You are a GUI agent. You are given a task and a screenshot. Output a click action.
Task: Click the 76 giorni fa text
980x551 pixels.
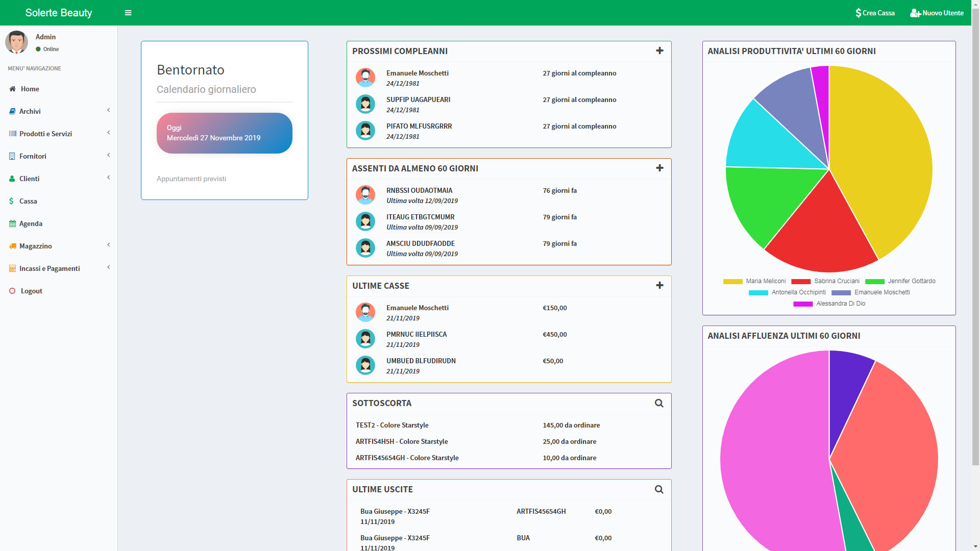coord(560,190)
